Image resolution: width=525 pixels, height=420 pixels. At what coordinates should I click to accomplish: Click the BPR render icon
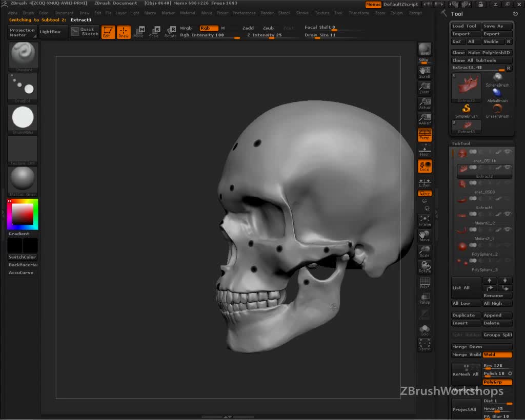tap(425, 49)
